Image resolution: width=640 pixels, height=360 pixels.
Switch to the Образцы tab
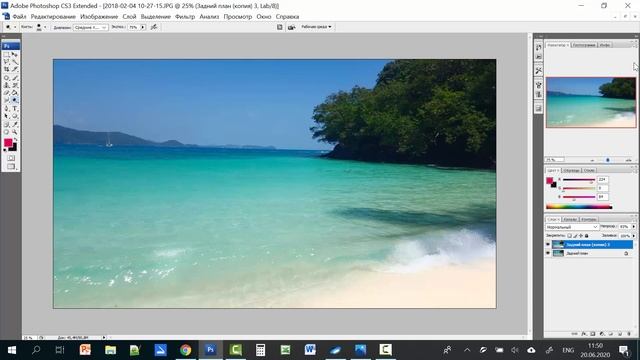(x=571, y=170)
